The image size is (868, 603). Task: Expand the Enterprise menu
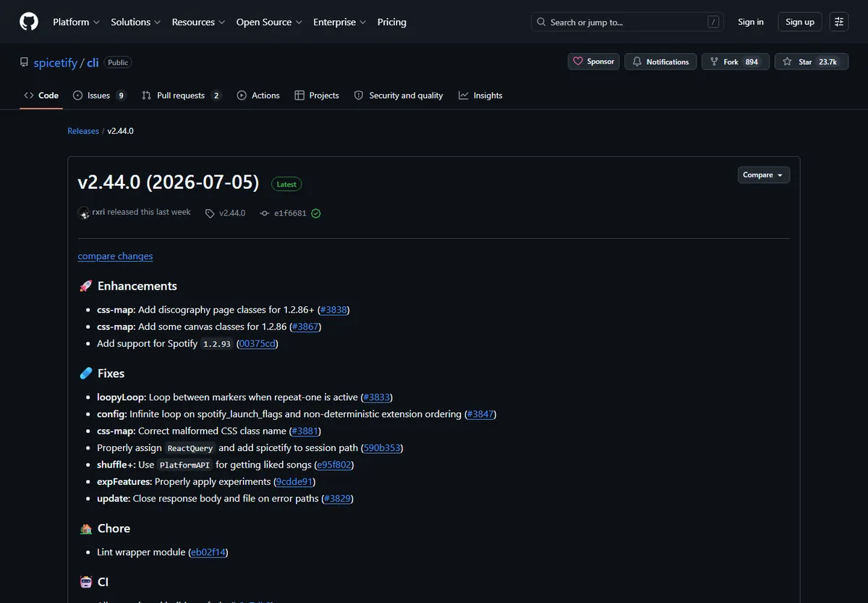[339, 22]
